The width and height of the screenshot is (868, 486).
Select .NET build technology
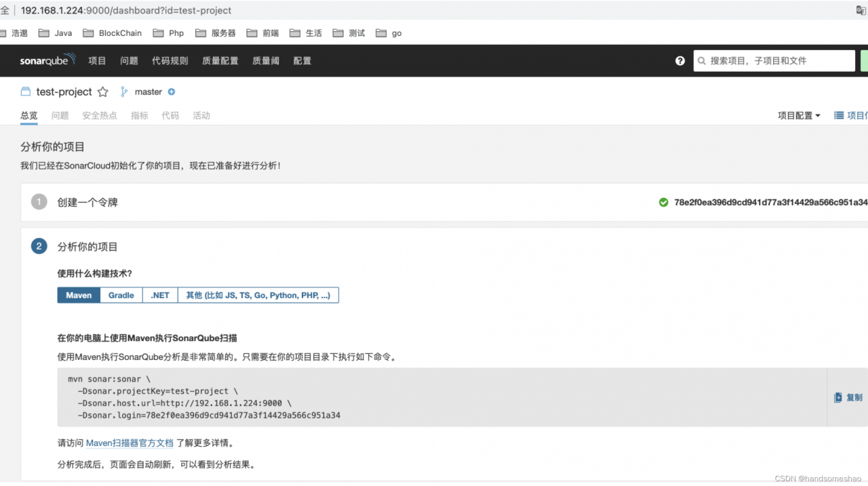point(160,295)
